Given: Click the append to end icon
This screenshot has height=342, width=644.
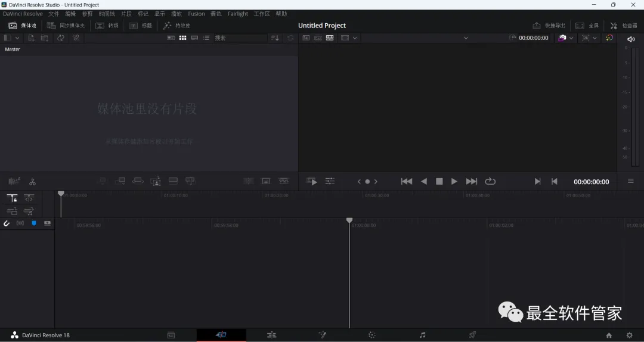Looking at the screenshot, I should pos(120,181).
